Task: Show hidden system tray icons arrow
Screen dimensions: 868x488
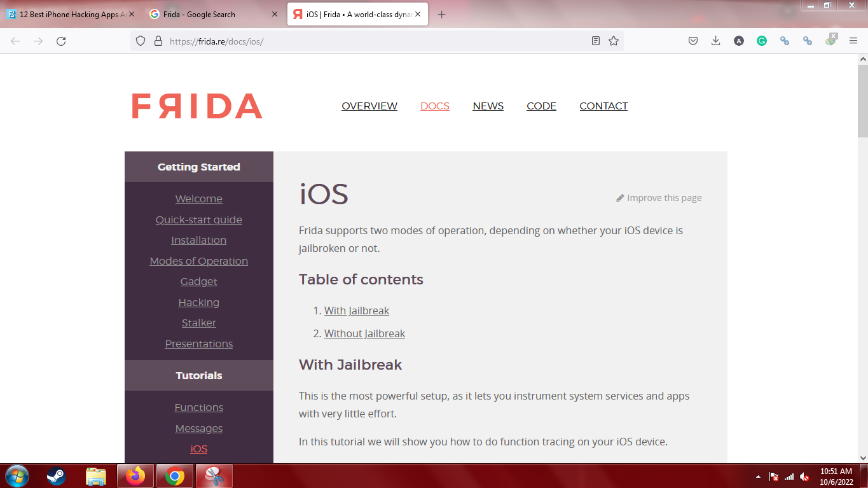Action: click(x=758, y=477)
